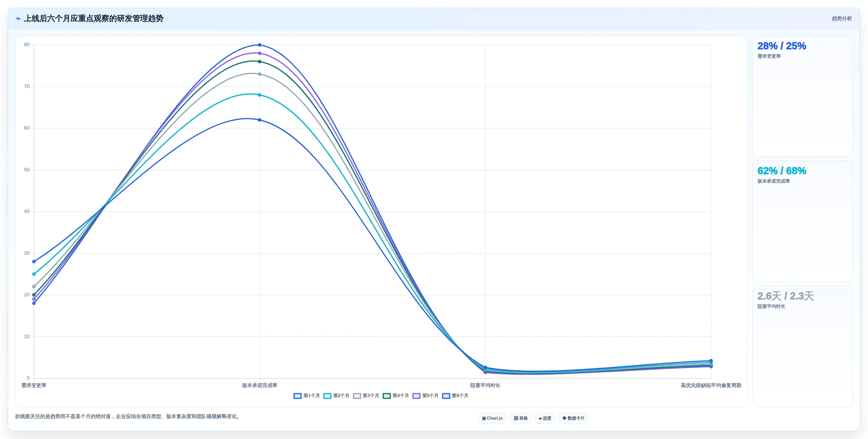Click the y-axis label 80

(x=27, y=45)
